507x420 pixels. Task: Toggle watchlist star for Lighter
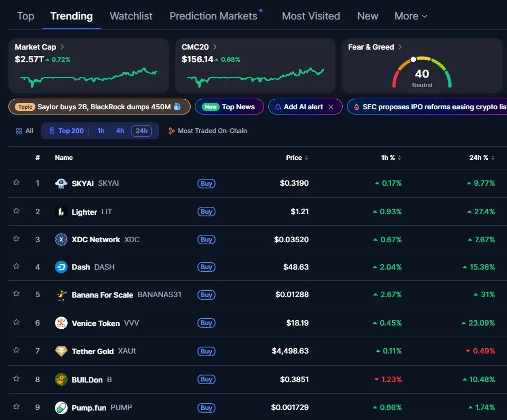point(16,211)
